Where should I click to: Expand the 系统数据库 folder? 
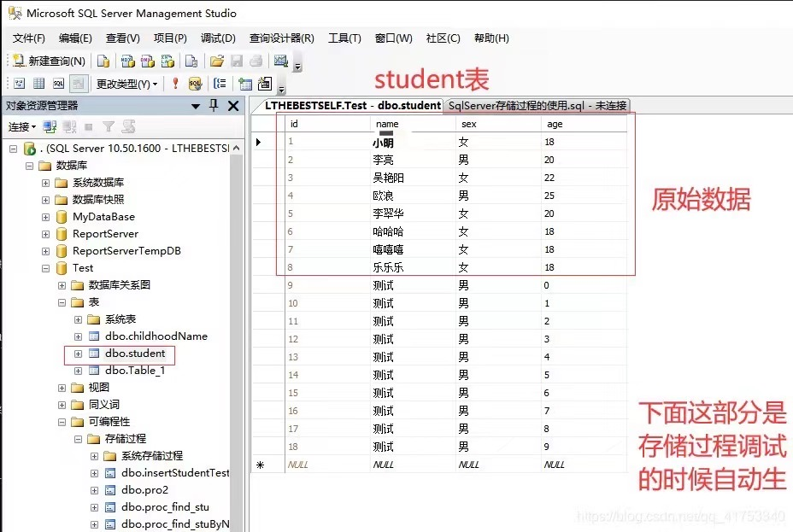[x=45, y=183]
